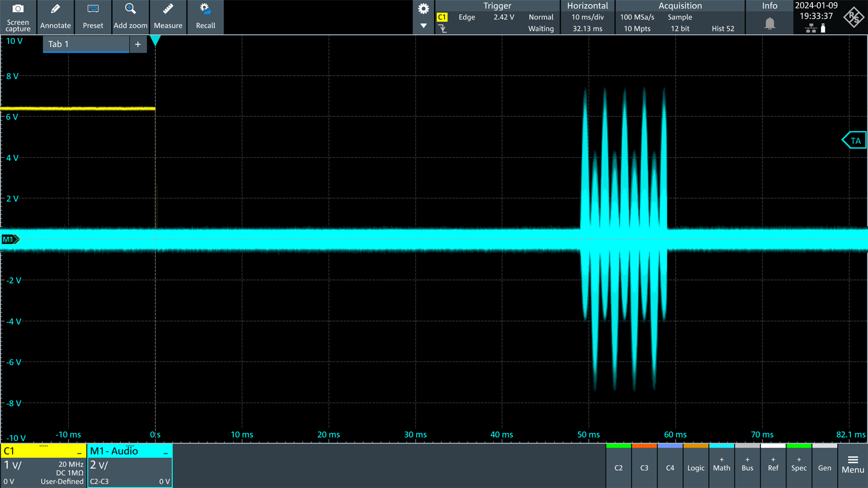Open the main Menu hamburger icon

[x=853, y=465]
